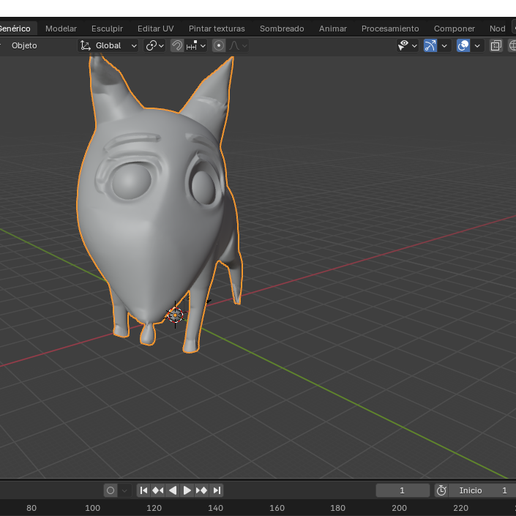The height and width of the screenshot is (516, 516).
Task: Click frame 160 on the timeline
Action: pos(277,508)
